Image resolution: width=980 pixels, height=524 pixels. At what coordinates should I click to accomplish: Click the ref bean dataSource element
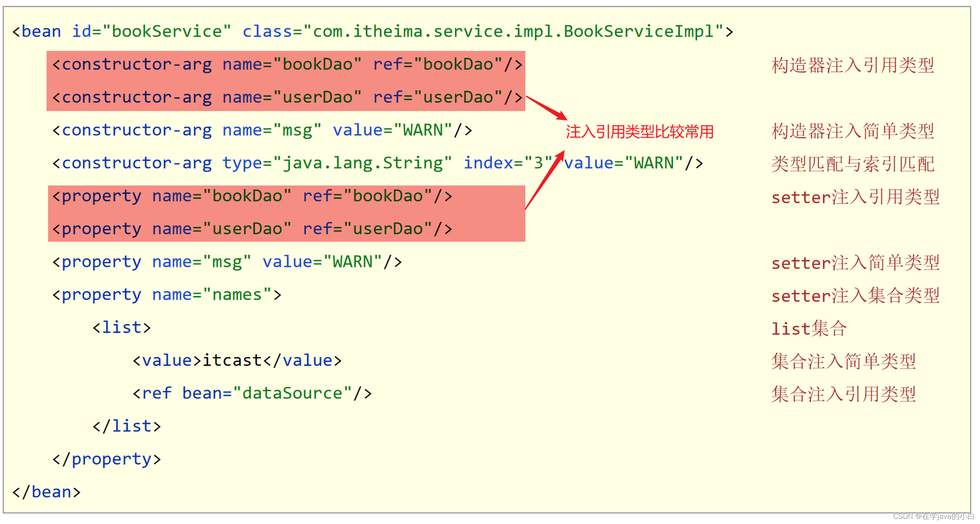(x=252, y=393)
